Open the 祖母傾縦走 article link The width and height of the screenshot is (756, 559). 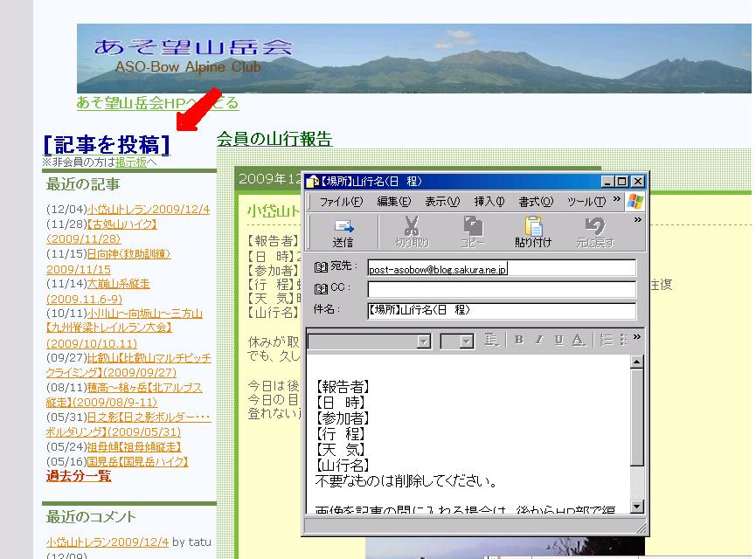click(134, 446)
